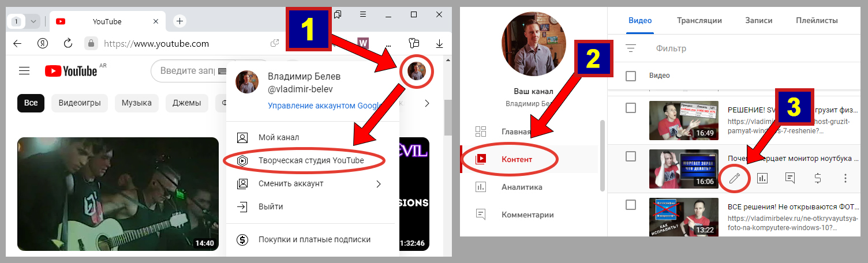Image resolution: width=868 pixels, height=263 pixels.
Task: Expand the tab group list arrow
Action: (33, 21)
